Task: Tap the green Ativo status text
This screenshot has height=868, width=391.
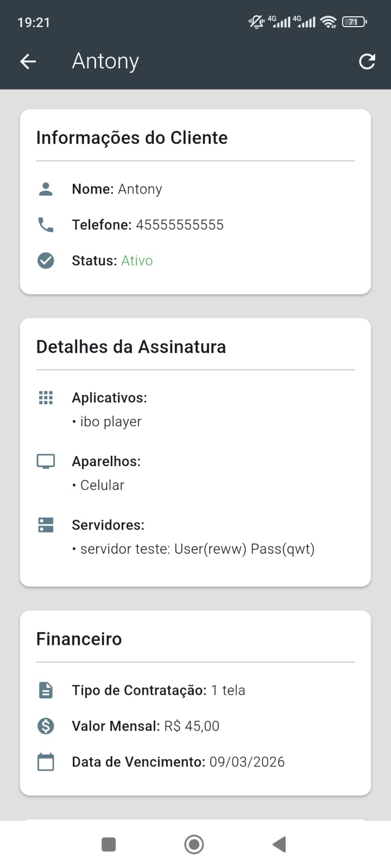Action: coord(137,260)
